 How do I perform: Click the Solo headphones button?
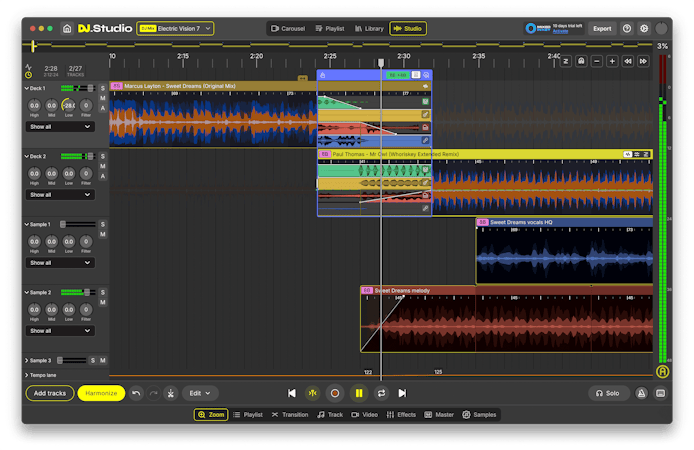608,393
